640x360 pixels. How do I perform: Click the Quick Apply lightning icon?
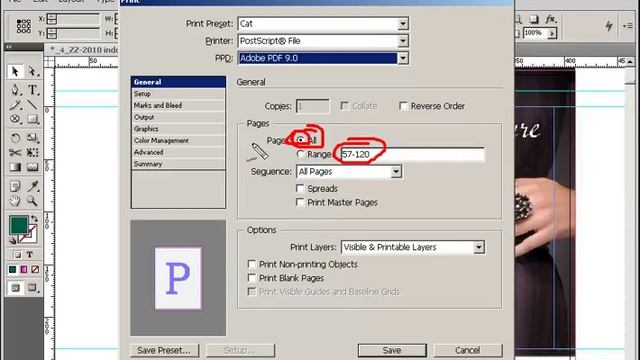pyautogui.click(x=609, y=26)
